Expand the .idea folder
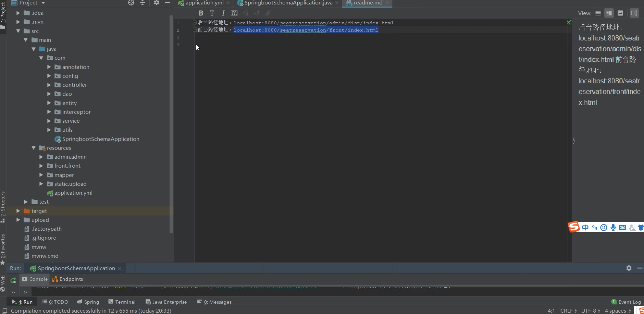The image size is (644, 314). pyautogui.click(x=18, y=13)
